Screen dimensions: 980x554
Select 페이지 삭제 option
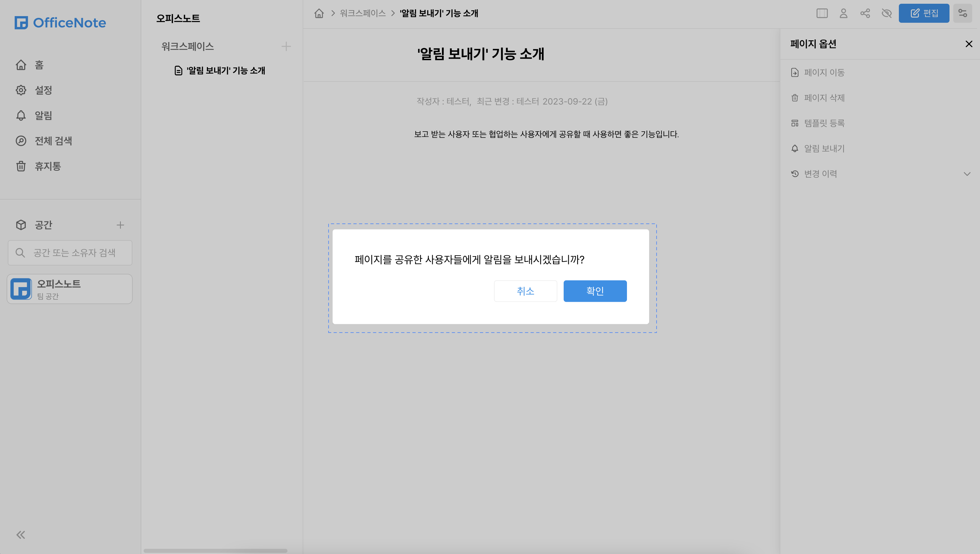tap(824, 98)
